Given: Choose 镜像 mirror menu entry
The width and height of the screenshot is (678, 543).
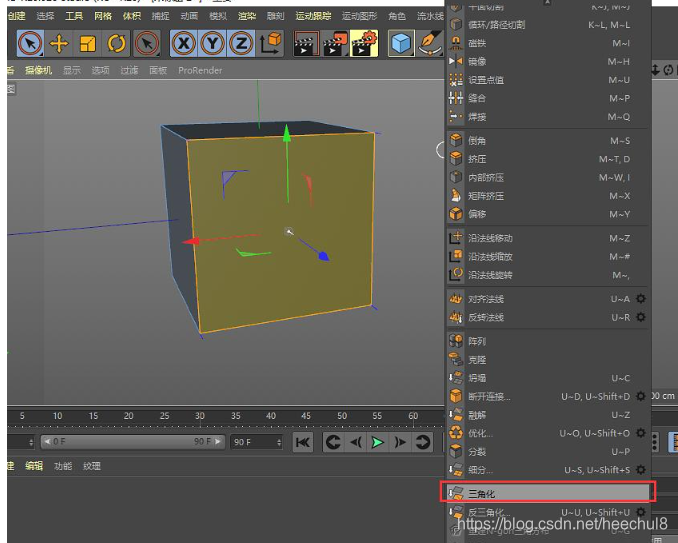Looking at the screenshot, I should click(548, 61).
